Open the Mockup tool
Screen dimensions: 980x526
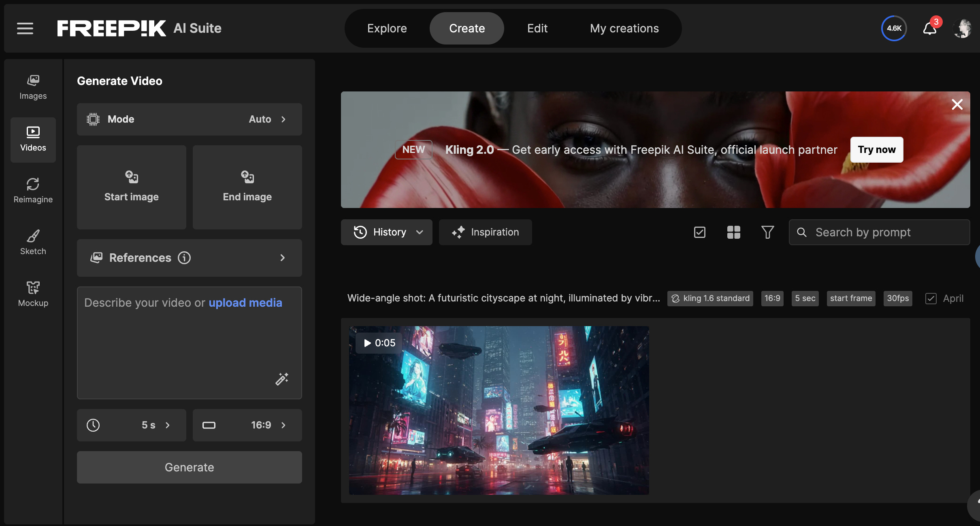point(33,294)
